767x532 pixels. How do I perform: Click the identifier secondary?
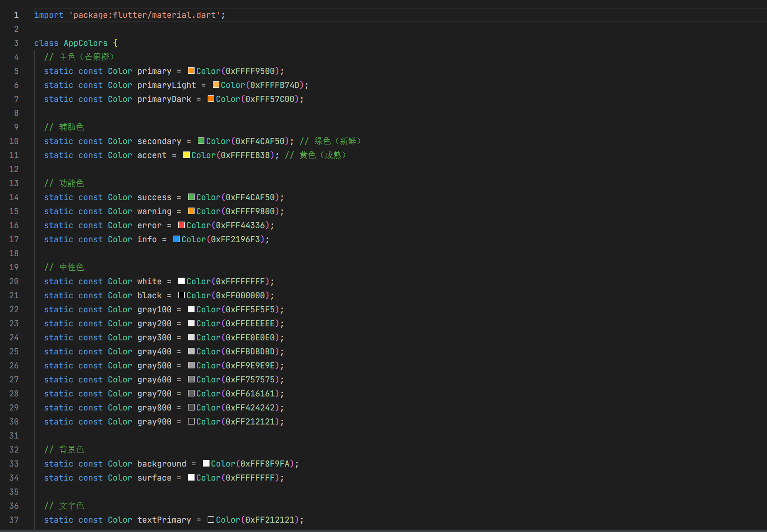[x=159, y=141]
